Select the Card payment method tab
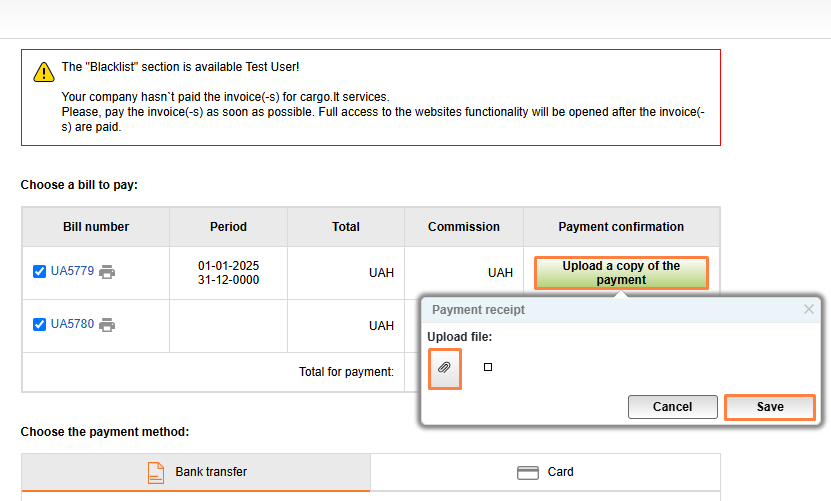 (545, 472)
